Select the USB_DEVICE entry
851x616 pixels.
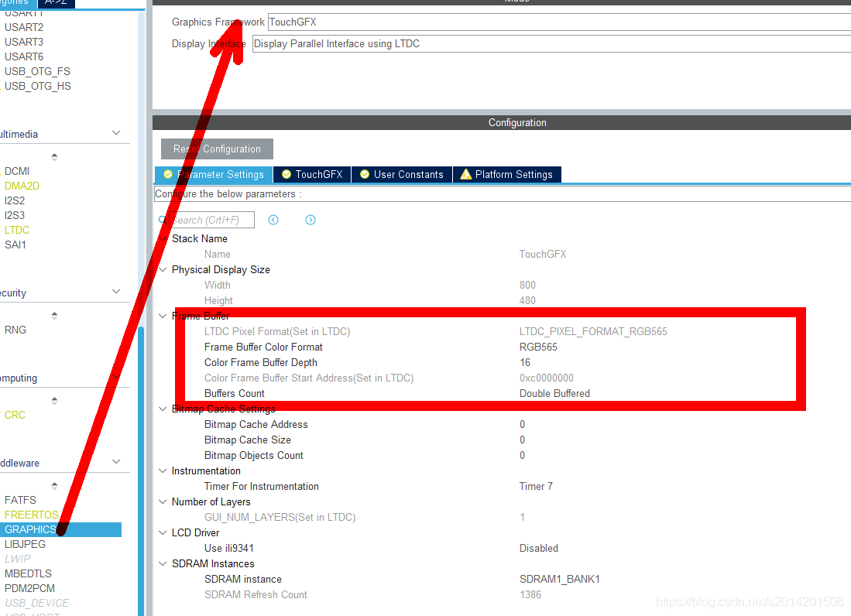37,603
